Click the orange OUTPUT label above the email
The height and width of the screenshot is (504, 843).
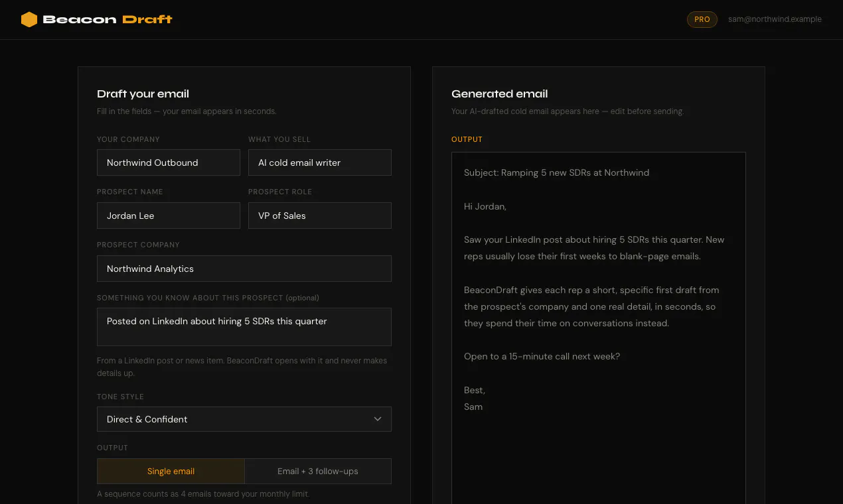467,139
